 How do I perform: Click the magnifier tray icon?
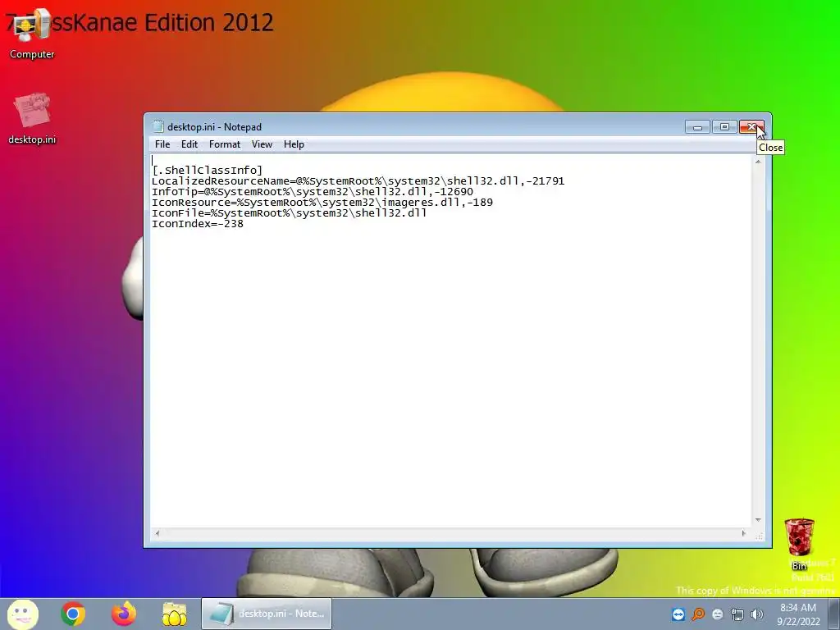coord(698,614)
